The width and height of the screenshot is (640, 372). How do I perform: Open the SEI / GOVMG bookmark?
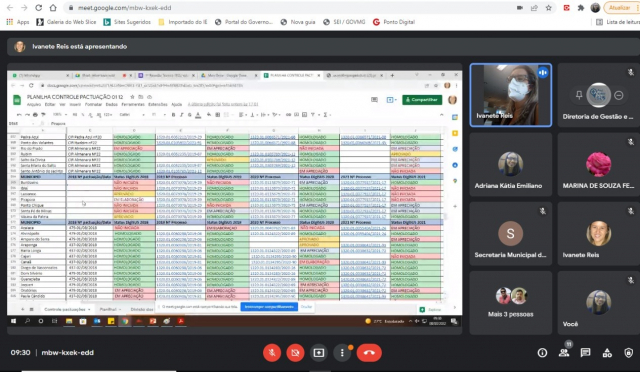(344, 22)
